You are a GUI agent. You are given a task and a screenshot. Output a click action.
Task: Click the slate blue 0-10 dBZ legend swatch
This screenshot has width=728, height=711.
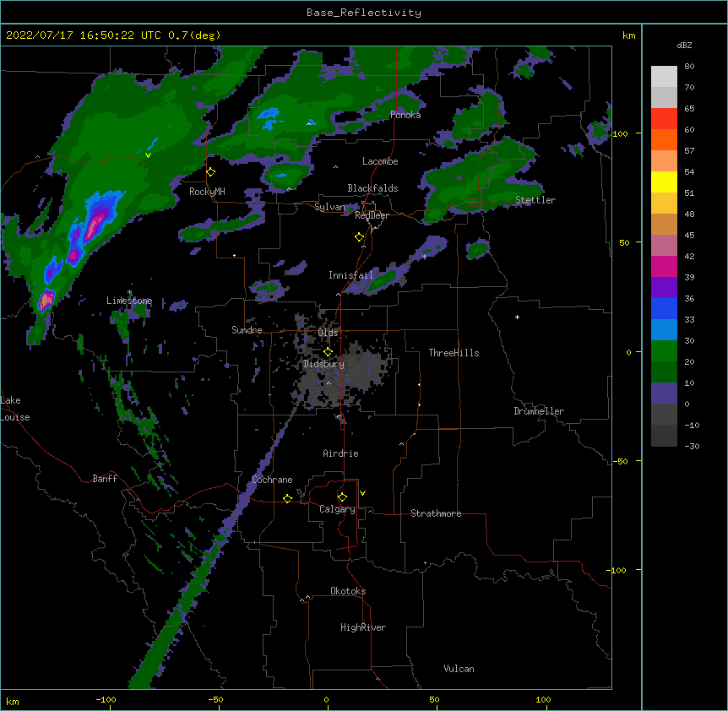[x=664, y=393]
